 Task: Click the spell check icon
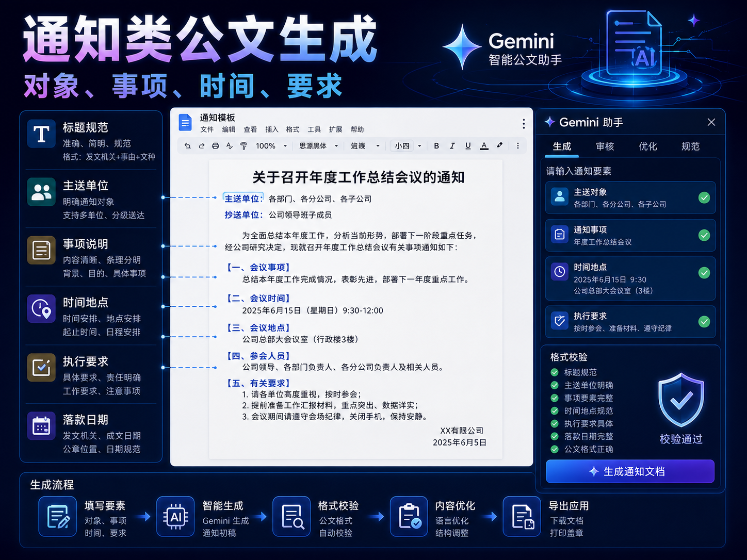point(230,146)
